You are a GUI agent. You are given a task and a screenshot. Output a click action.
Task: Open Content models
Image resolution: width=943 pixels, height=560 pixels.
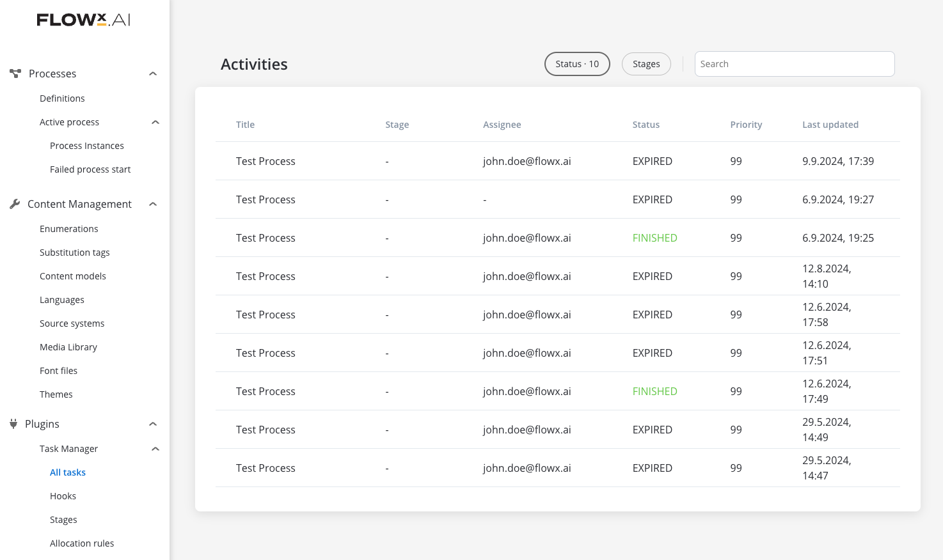(73, 276)
